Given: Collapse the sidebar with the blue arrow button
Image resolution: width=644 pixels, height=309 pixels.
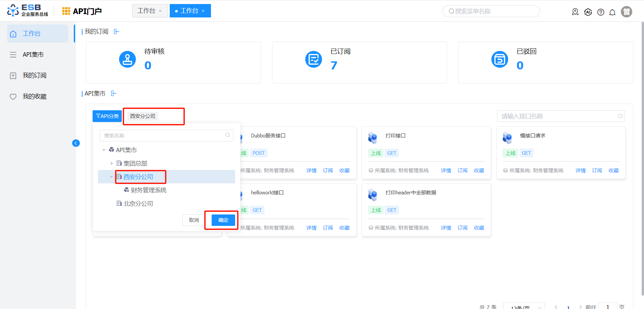Looking at the screenshot, I should (x=76, y=143).
